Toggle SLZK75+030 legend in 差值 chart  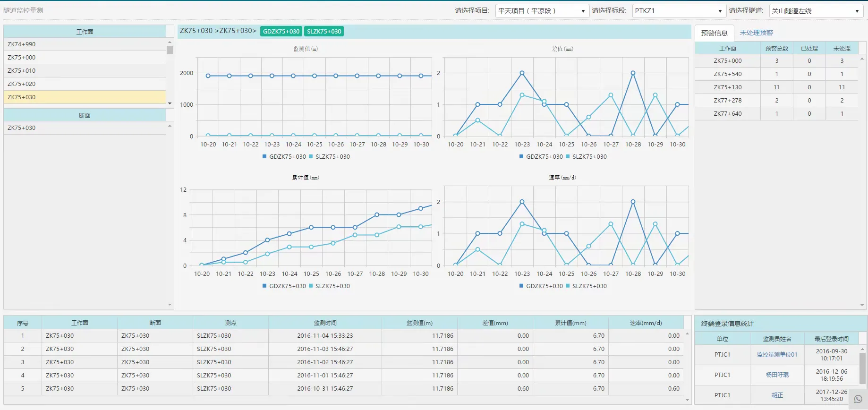pos(586,157)
